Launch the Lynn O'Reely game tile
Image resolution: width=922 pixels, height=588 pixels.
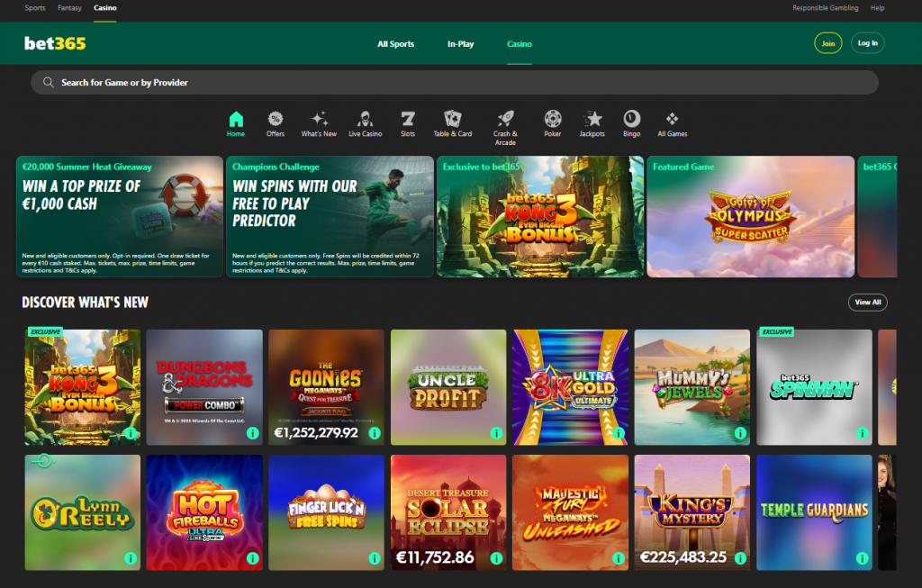click(82, 512)
